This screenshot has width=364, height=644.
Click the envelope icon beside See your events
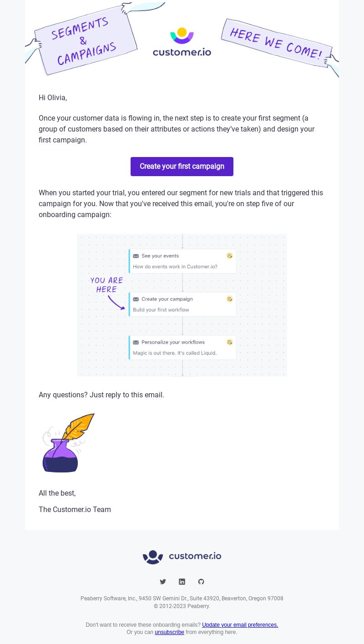coord(136,256)
